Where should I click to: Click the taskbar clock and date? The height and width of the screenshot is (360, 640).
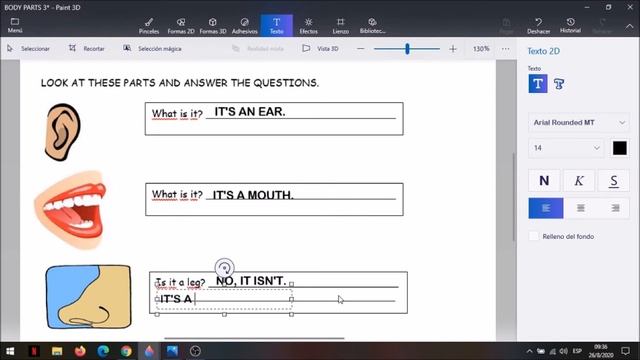coord(601,351)
